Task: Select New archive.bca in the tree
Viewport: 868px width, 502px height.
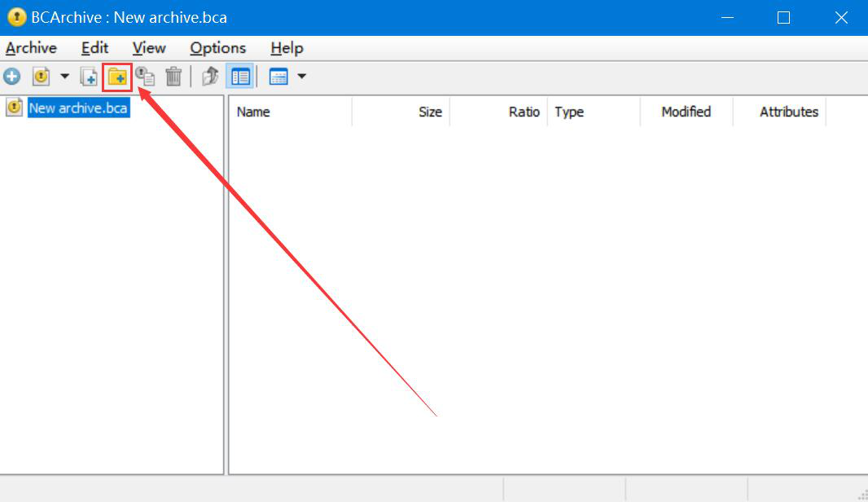Action: pos(79,108)
